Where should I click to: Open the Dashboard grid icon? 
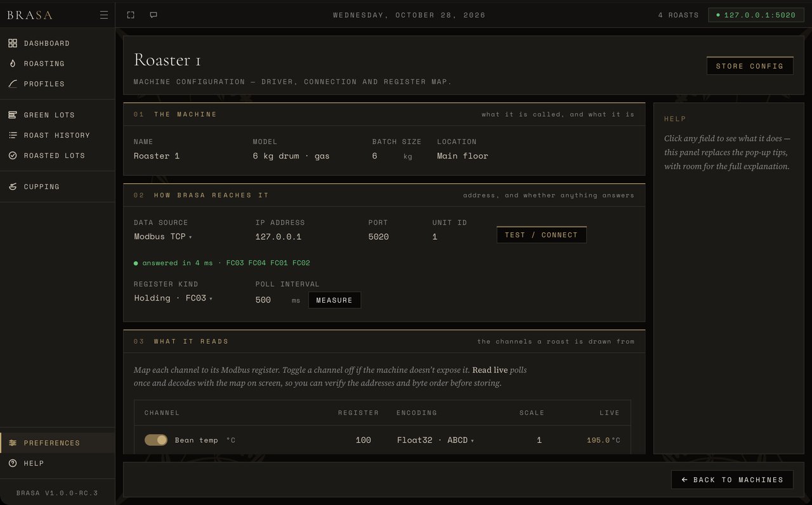tap(13, 43)
